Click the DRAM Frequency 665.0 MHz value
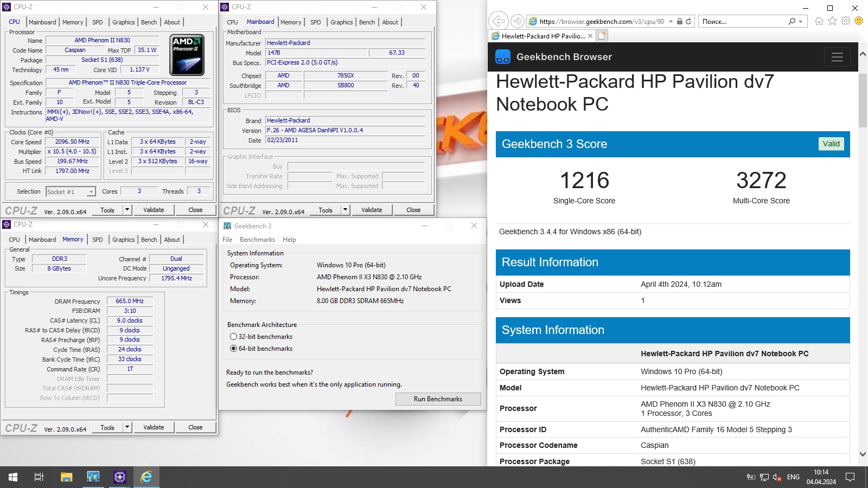This screenshot has width=868, height=488. click(x=130, y=301)
